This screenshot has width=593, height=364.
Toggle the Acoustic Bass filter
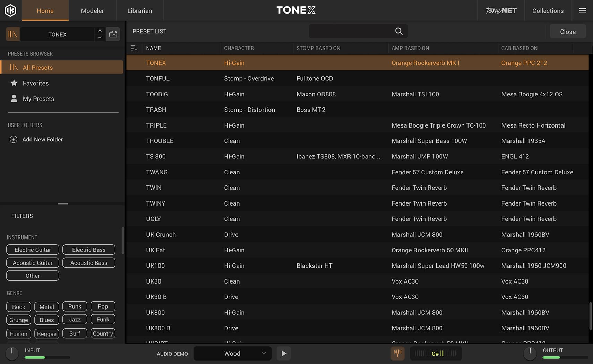89,263
